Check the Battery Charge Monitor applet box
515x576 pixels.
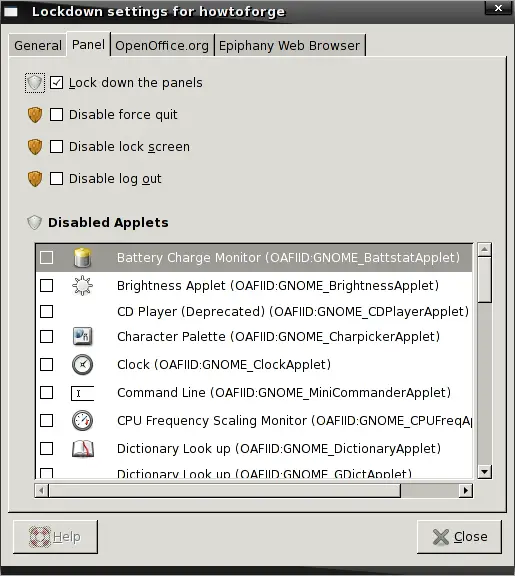point(47,258)
